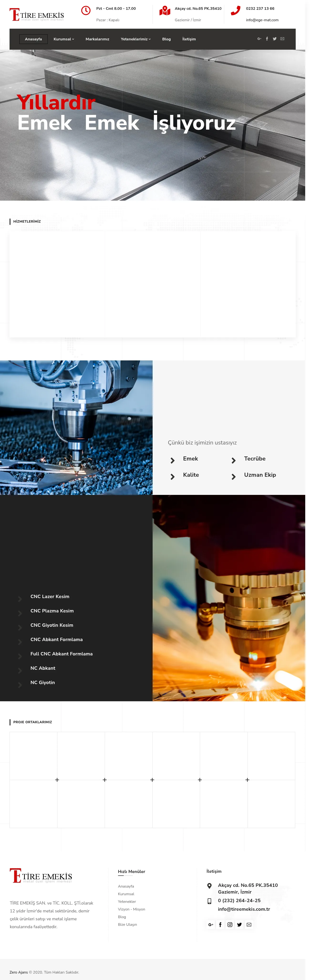The image size is (310, 980).
Task: Expand the Yeteneklerimiz dropdown menu
Action: (136, 39)
